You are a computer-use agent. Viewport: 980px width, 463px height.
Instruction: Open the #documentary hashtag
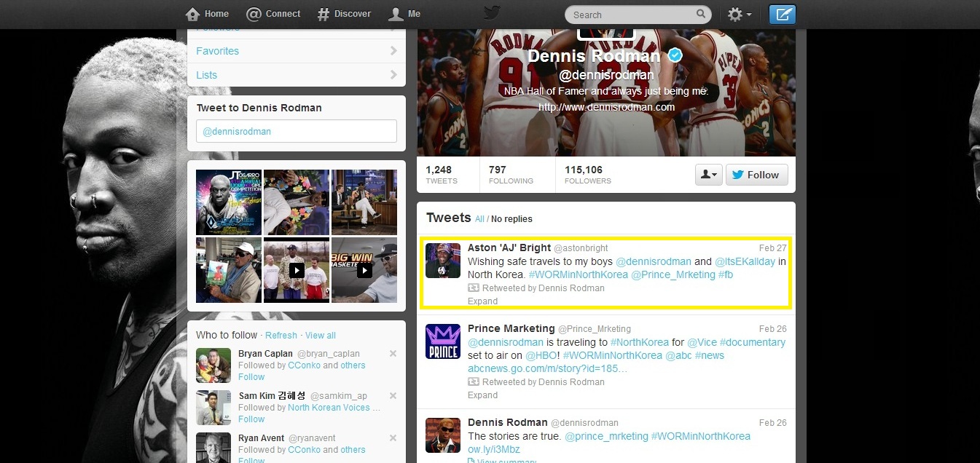pyautogui.click(x=753, y=342)
